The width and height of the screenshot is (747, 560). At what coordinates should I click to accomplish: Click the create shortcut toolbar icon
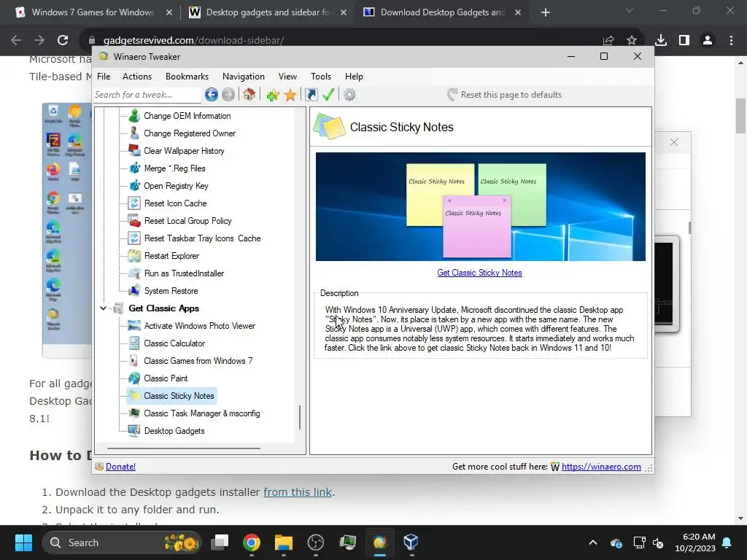(x=311, y=95)
